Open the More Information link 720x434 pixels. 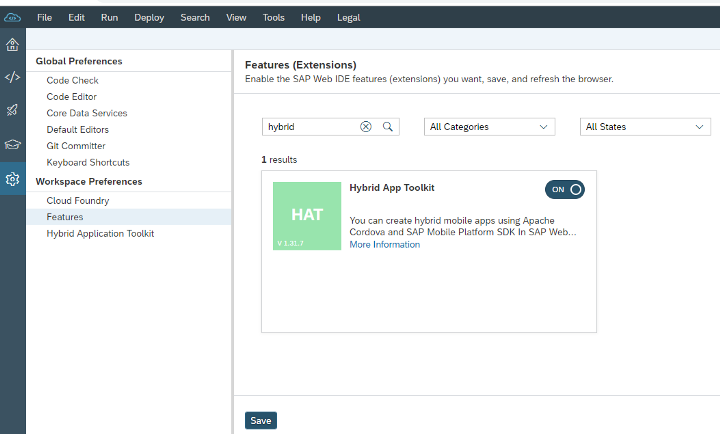(384, 245)
